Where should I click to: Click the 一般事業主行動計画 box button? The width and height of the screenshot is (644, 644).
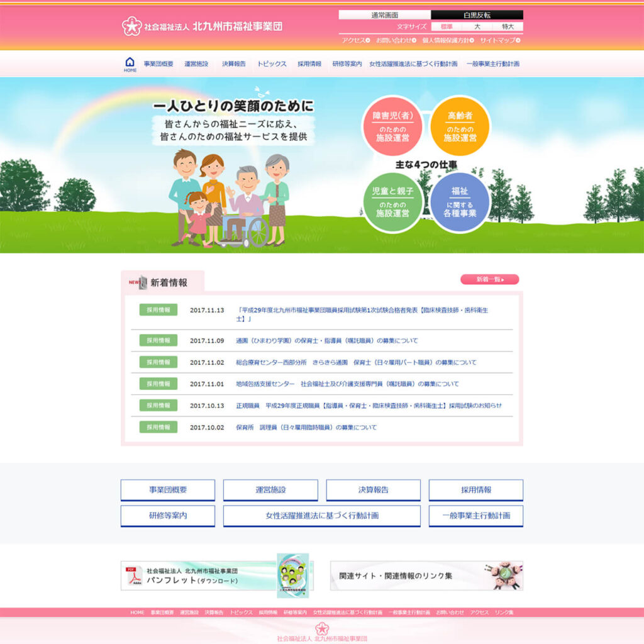[x=475, y=516]
